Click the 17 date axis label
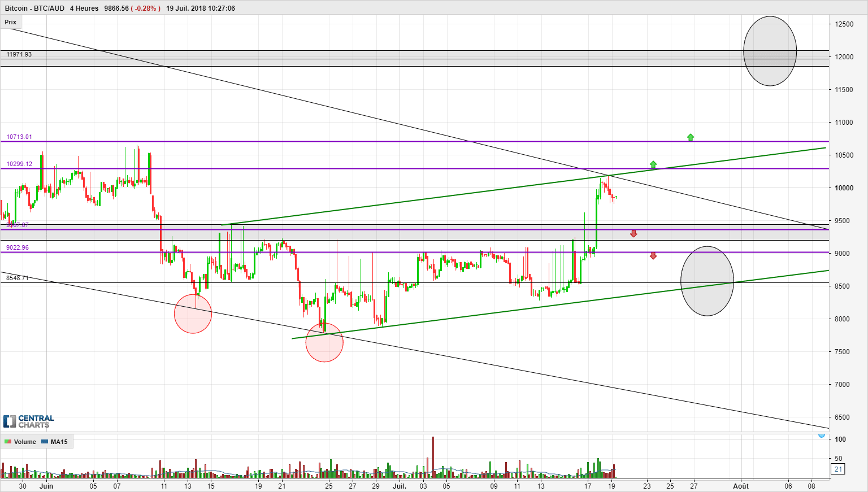Image resolution: width=868 pixels, height=492 pixels. tap(588, 486)
